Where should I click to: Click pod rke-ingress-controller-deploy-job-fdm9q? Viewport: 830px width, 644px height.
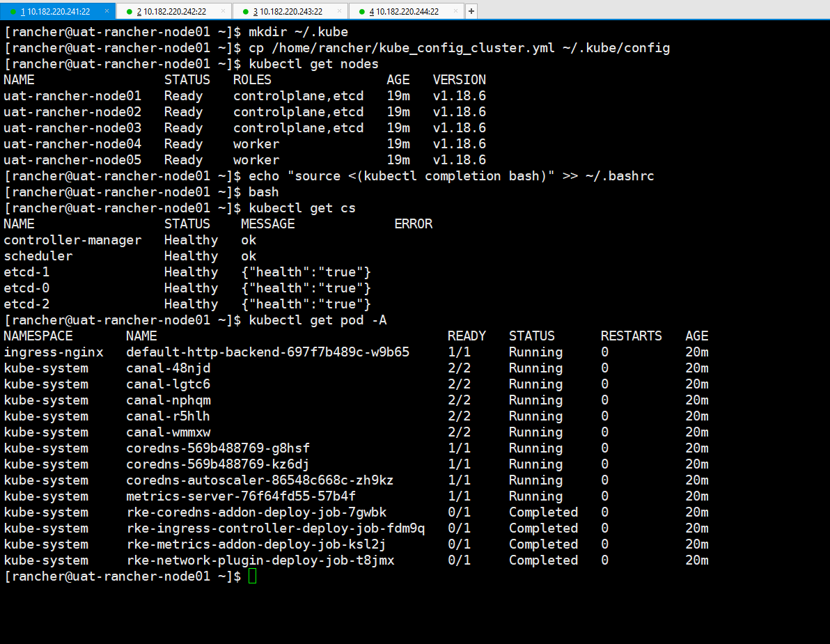point(275,528)
